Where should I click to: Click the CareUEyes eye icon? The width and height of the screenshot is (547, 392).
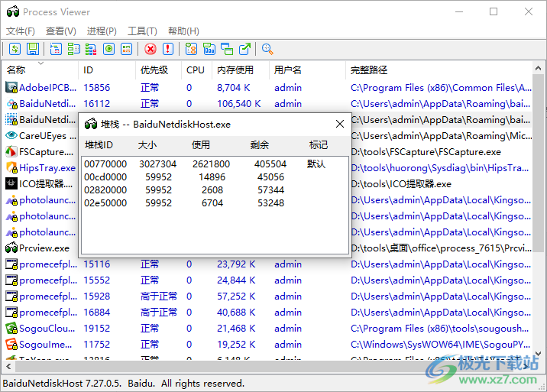click(11, 136)
